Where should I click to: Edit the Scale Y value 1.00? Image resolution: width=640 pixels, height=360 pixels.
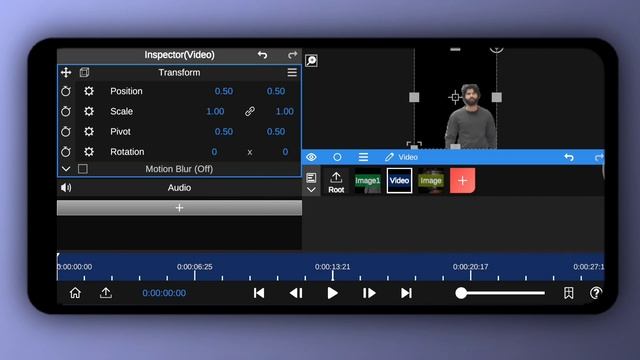tap(284, 111)
